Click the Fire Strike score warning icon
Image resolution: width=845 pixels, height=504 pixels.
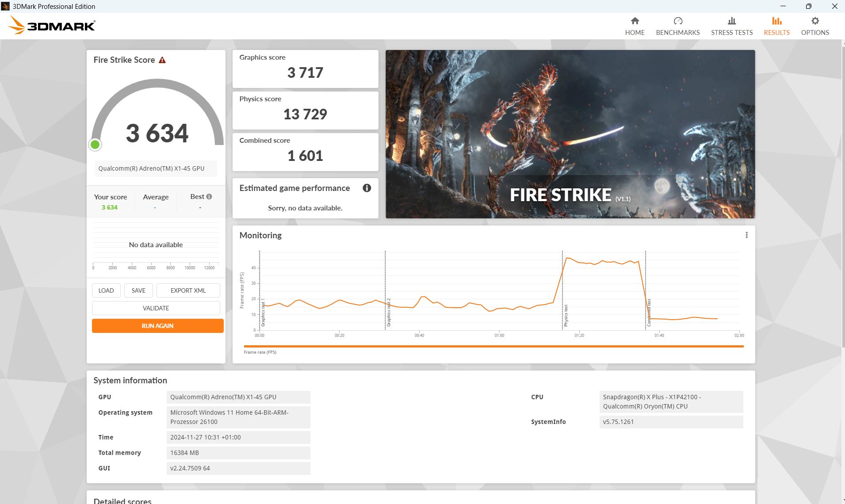[162, 60]
